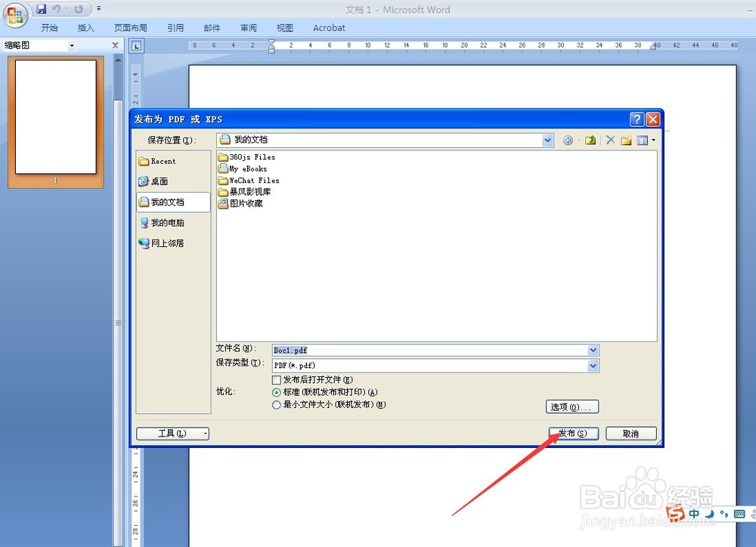756x547 pixels.
Task: Select 我的文档 in the places bar
Action: (x=173, y=202)
